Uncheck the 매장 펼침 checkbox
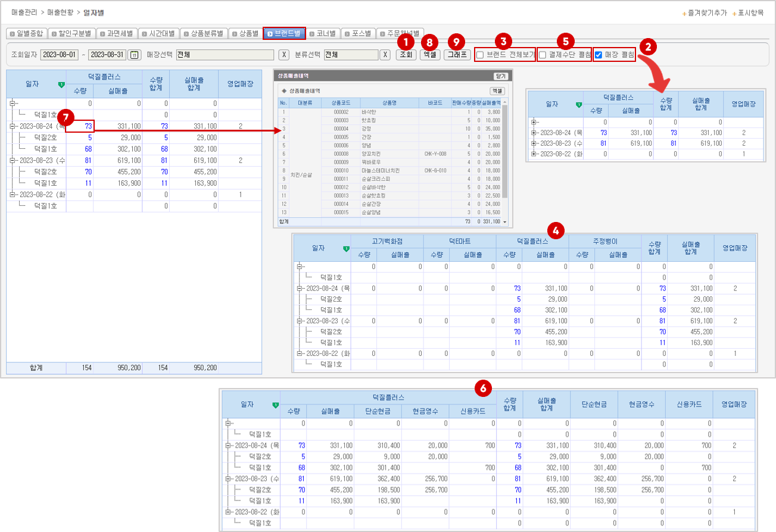 pyautogui.click(x=599, y=55)
